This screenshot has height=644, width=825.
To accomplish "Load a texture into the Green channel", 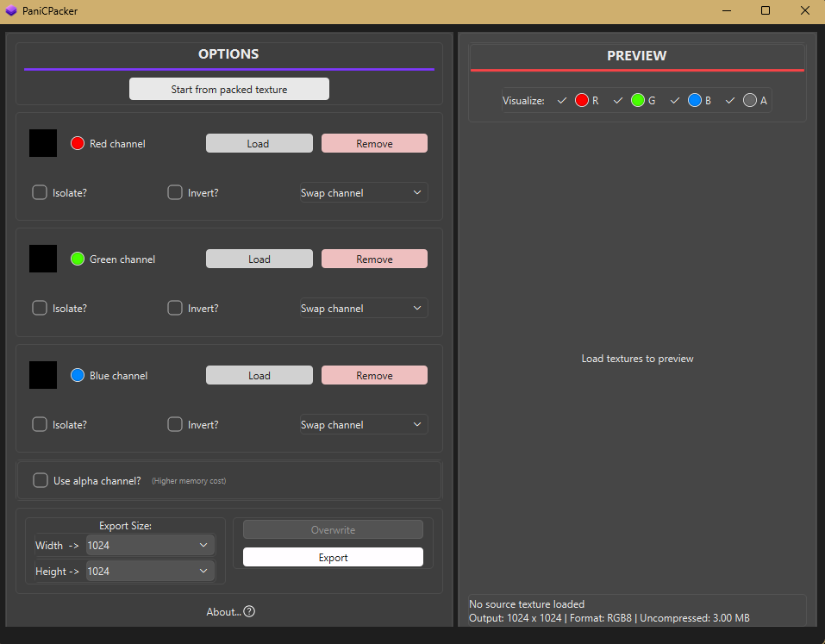I will (259, 259).
